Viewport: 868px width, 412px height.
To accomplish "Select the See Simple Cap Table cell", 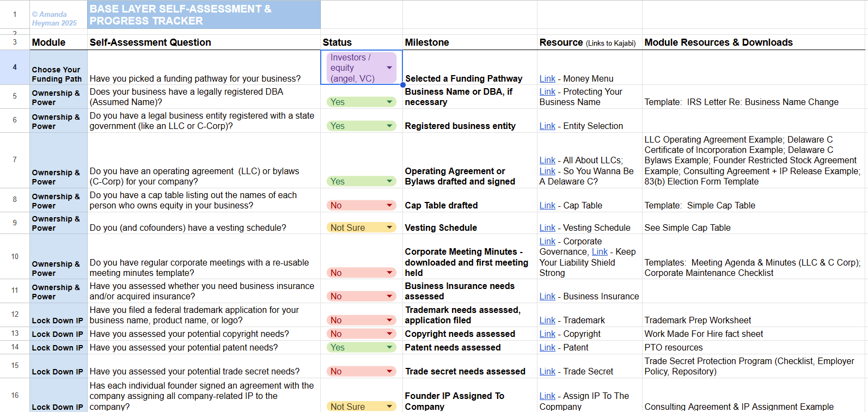I will point(754,223).
